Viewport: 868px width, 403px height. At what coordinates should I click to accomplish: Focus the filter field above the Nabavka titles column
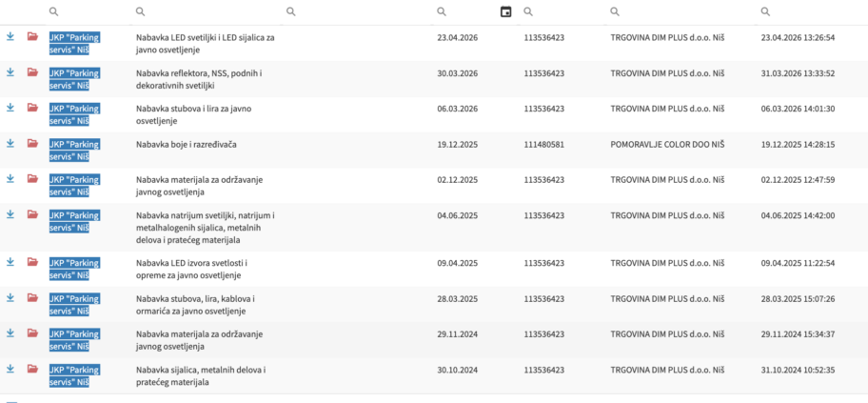[x=206, y=12]
